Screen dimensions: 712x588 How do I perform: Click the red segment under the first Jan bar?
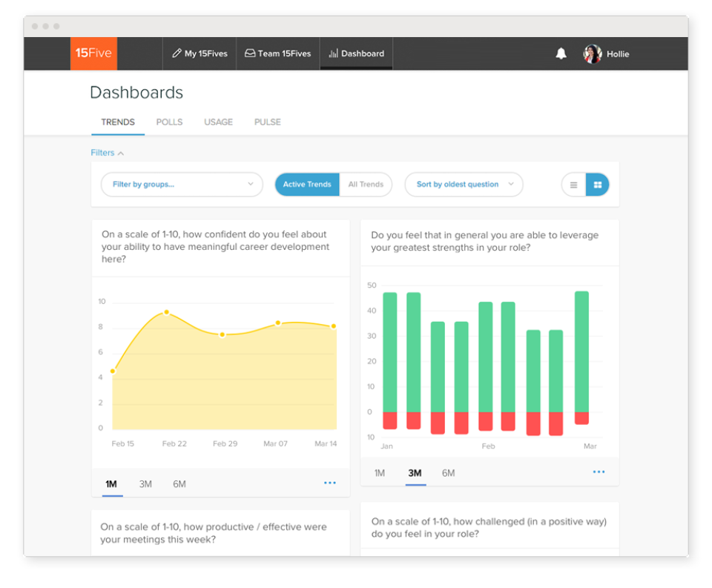(390, 420)
